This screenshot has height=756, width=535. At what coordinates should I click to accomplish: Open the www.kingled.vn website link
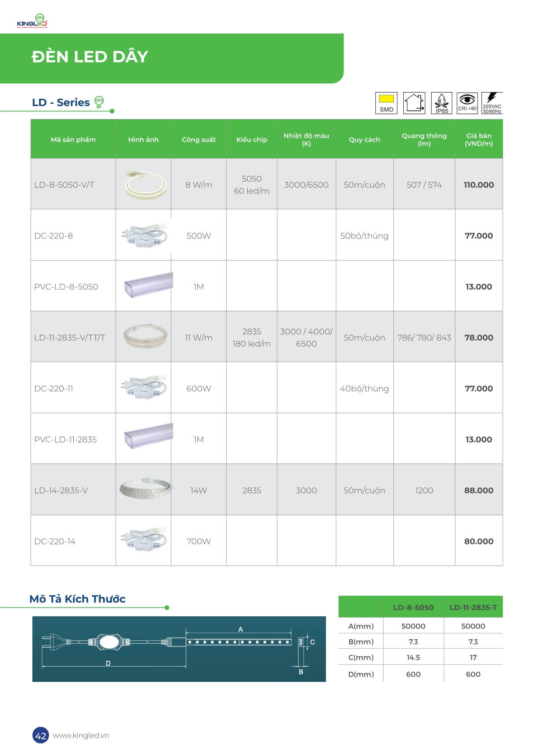(81, 735)
